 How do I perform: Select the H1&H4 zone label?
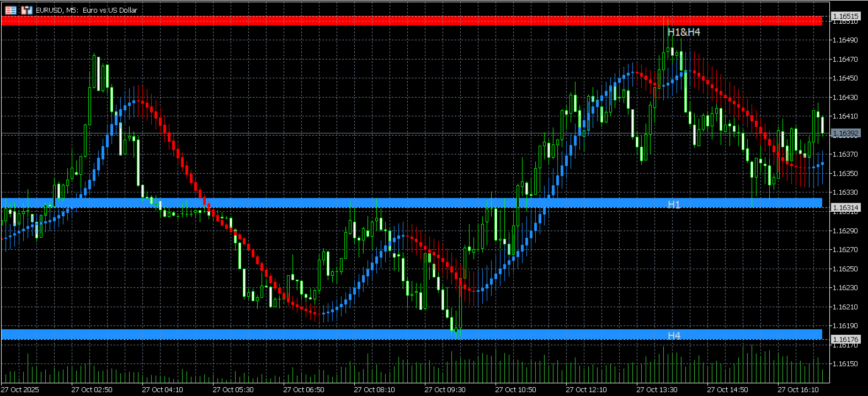[x=684, y=32]
